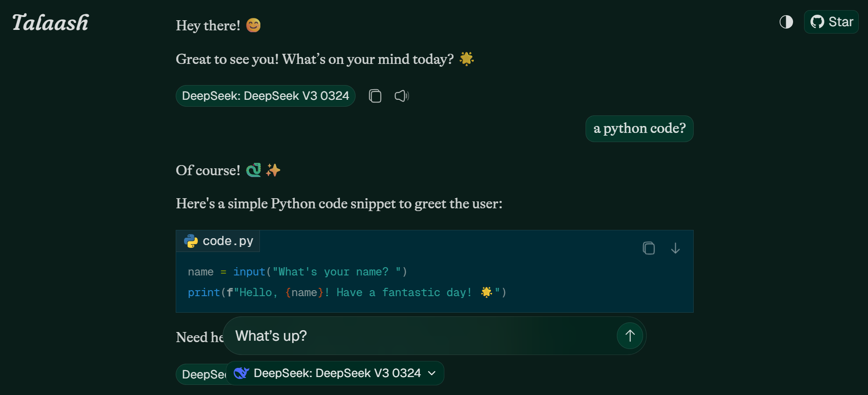Open the DeepSeek model selector dropdown

(x=335, y=373)
